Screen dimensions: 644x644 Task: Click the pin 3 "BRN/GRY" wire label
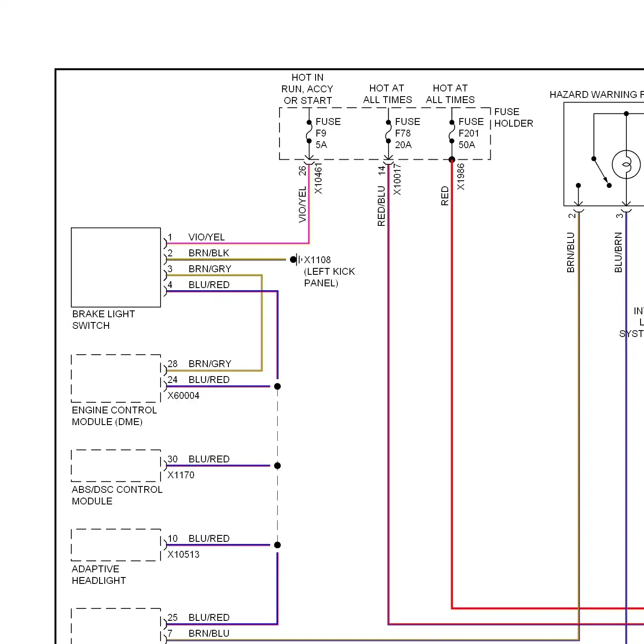(x=210, y=269)
